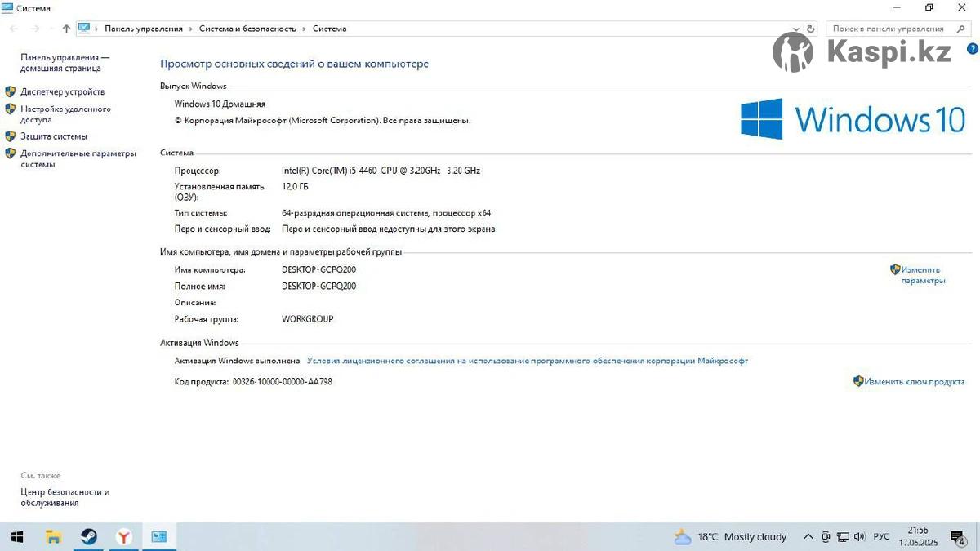Open Дополнительные параметры системы

(x=78, y=158)
